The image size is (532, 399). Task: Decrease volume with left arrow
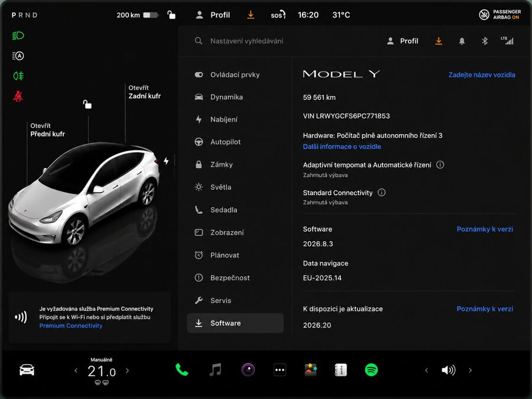point(426,370)
